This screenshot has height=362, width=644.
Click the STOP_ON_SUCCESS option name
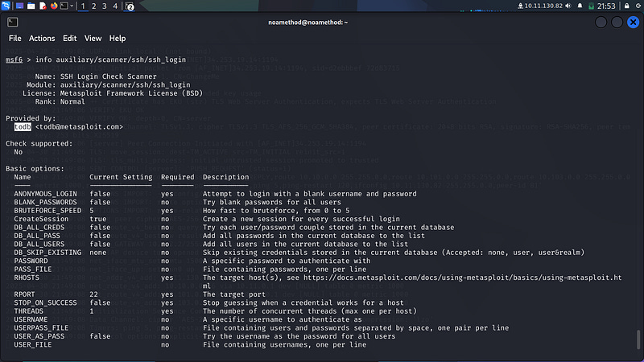[x=46, y=303]
